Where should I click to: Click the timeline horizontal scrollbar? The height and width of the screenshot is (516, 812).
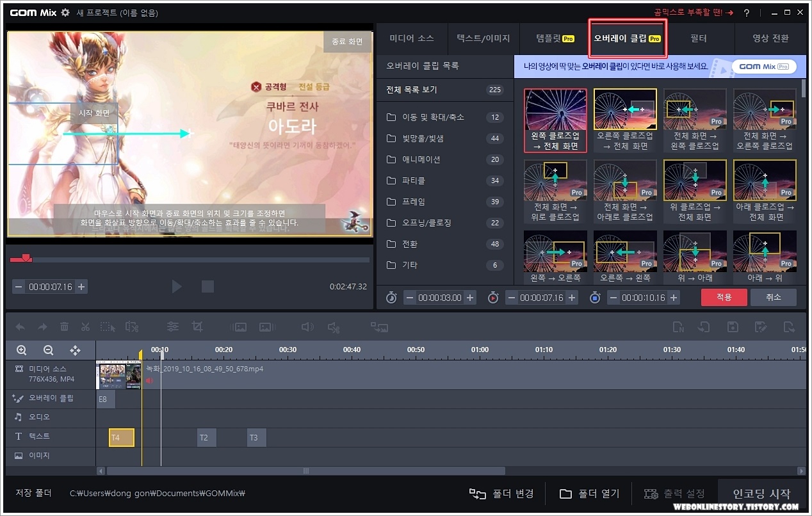tap(305, 471)
